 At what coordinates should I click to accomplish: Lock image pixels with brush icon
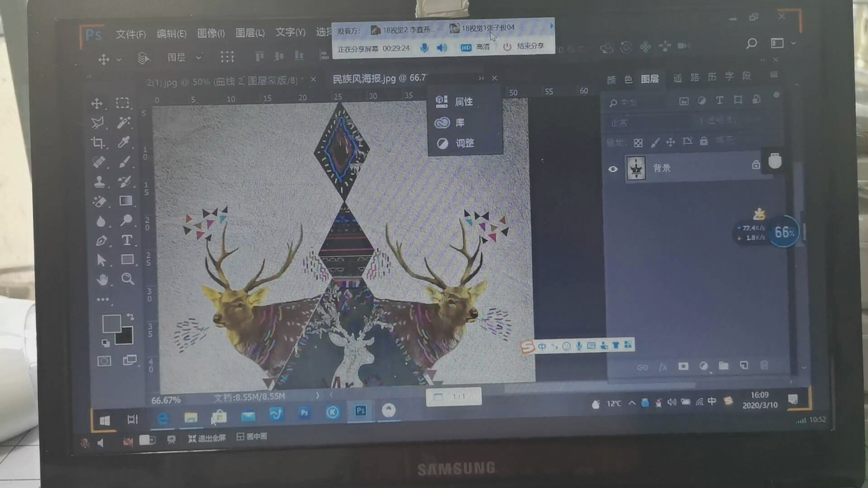tap(655, 143)
